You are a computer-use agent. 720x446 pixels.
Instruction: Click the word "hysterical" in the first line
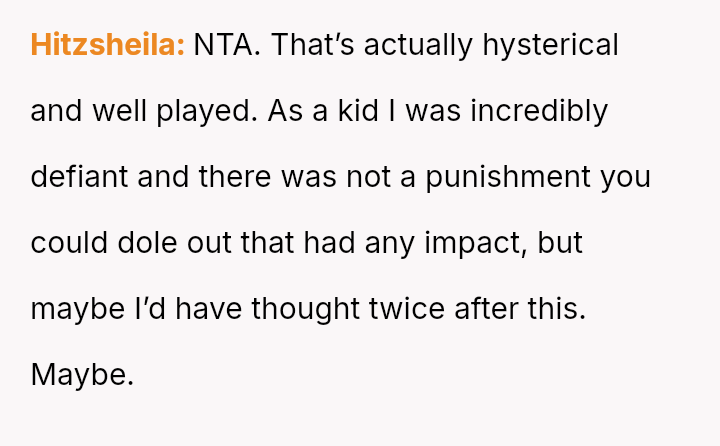tap(549, 45)
